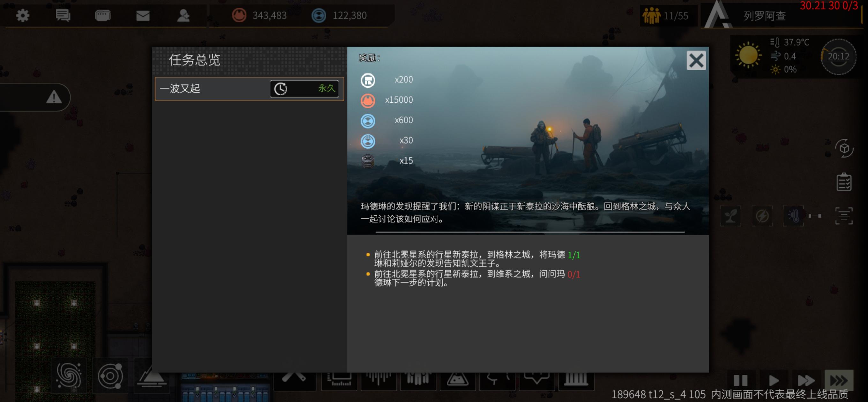
Task: Click the x30 blue token reward
Action: click(x=368, y=141)
